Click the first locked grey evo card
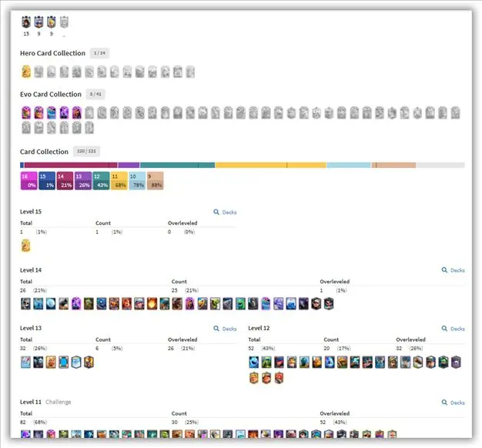Image resolution: width=482 pixels, height=448 pixels. pyautogui.click(x=89, y=112)
